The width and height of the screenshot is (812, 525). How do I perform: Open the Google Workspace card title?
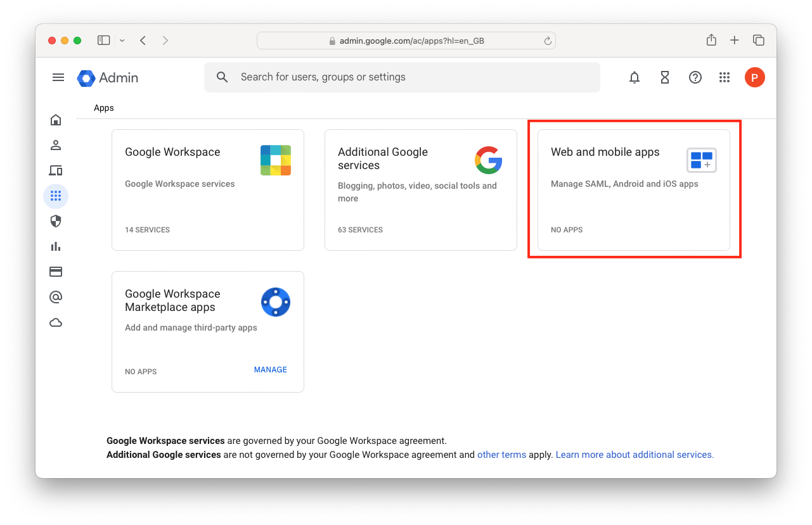click(x=172, y=152)
